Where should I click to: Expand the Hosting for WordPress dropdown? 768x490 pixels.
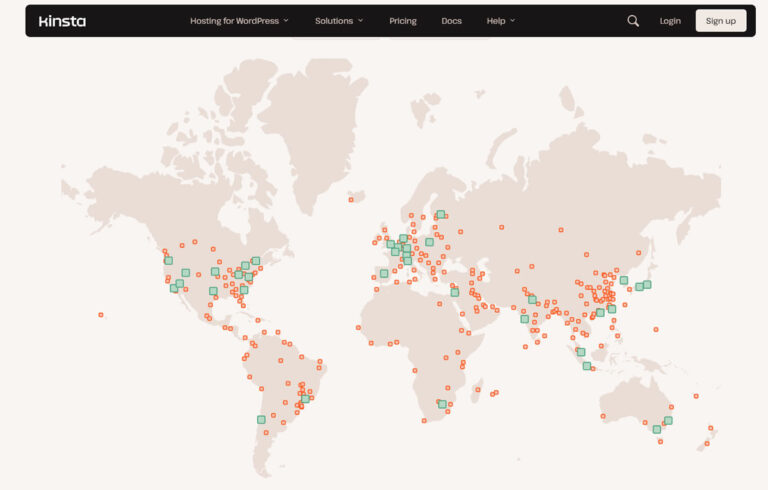click(x=240, y=21)
